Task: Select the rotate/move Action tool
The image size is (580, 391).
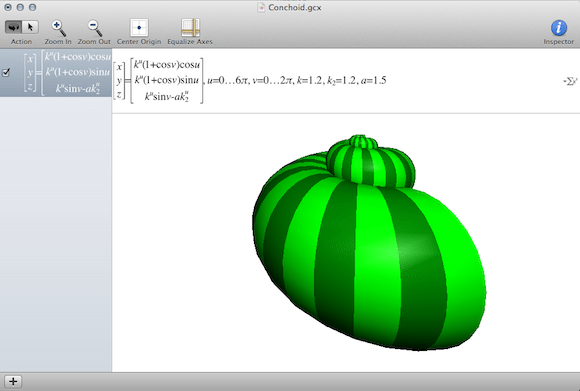Action: click(13, 27)
